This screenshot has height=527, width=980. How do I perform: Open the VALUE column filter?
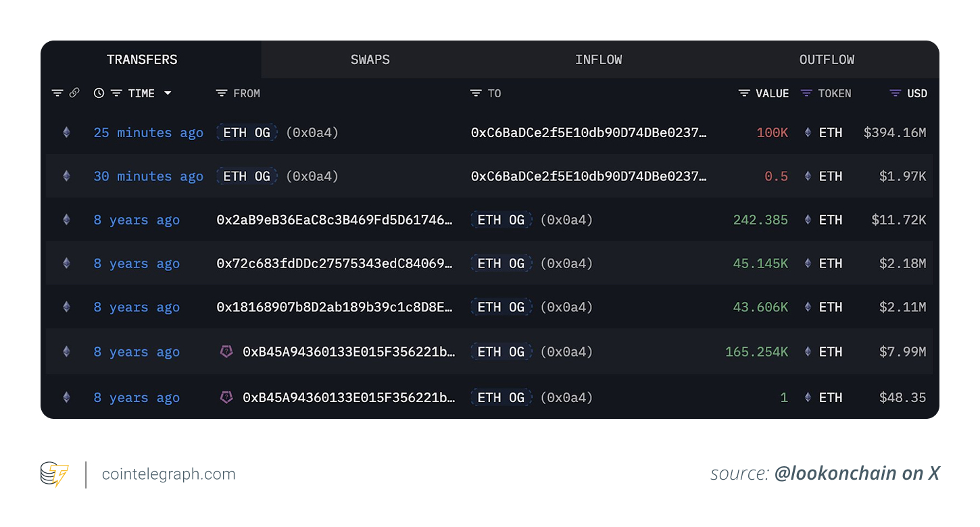click(x=744, y=93)
